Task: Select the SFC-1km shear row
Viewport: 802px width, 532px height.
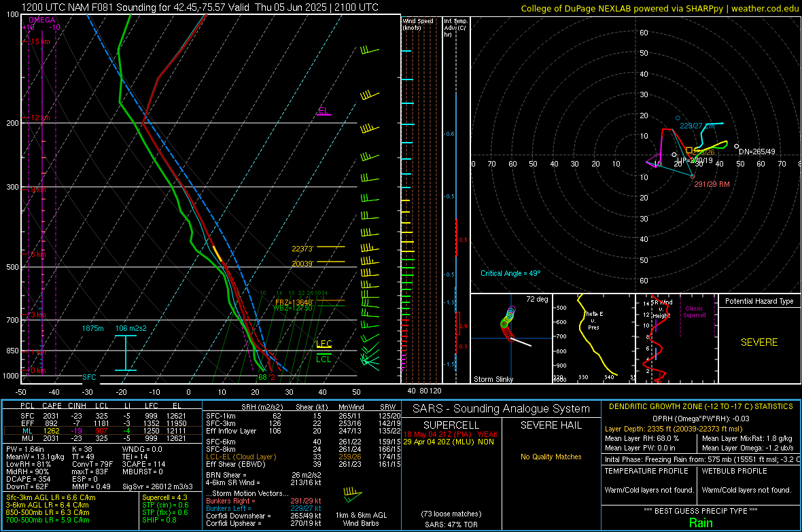Action: tap(303, 416)
